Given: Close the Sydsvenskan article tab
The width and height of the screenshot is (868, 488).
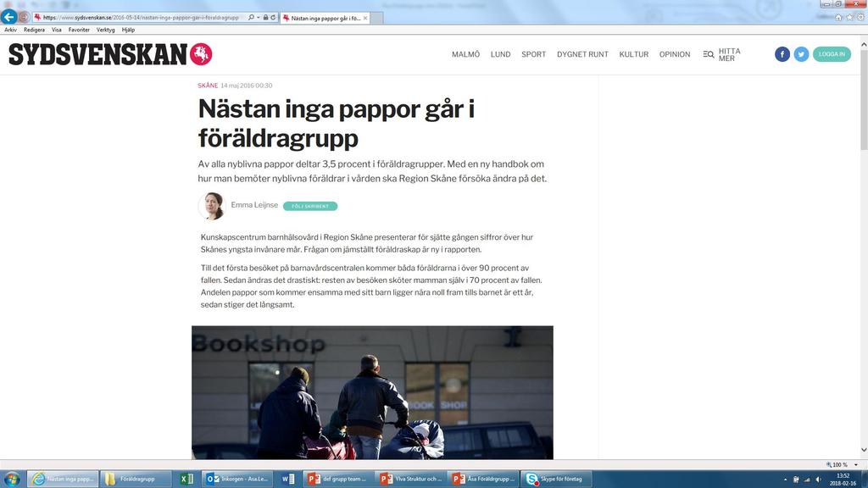Looking at the screenshot, I should (x=365, y=19).
